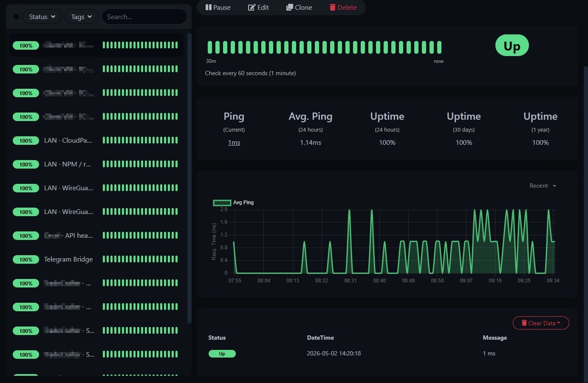588x383 pixels.
Task: Click the 'Check every 60 seconds' text
Action: point(250,73)
